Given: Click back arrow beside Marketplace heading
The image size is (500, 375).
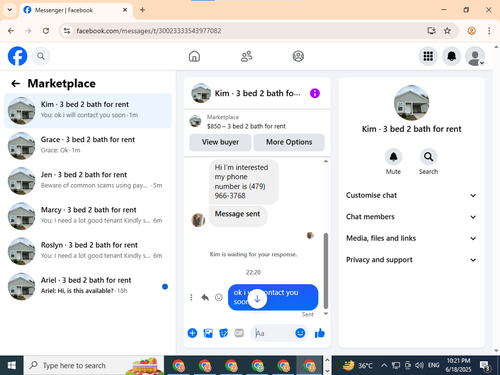Looking at the screenshot, I should [15, 83].
